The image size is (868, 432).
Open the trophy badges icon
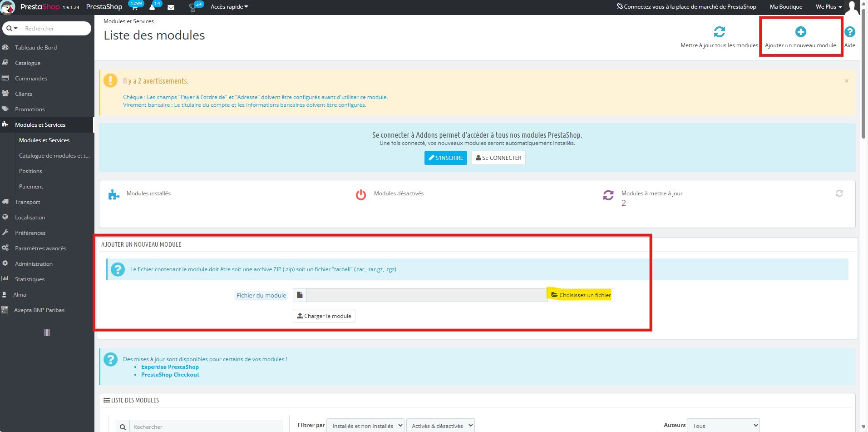coord(192,7)
